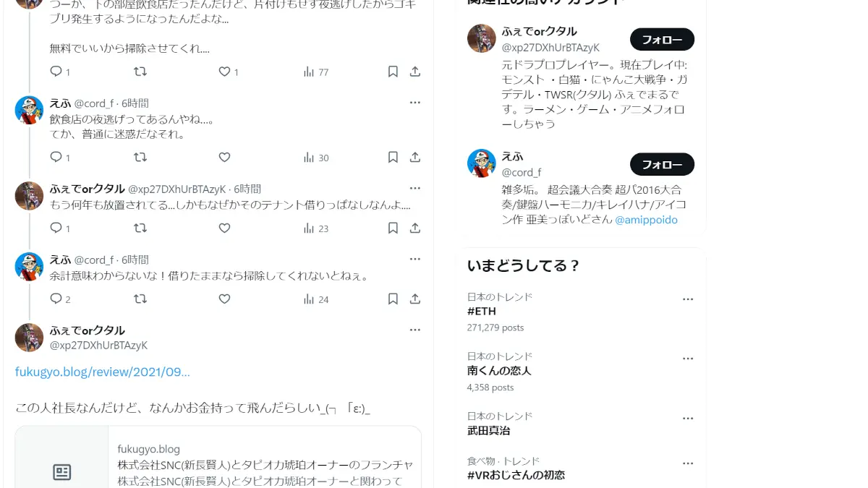This screenshot has width=868, height=488.
Task: Share the tweet with 24 views
Action: pos(415,299)
